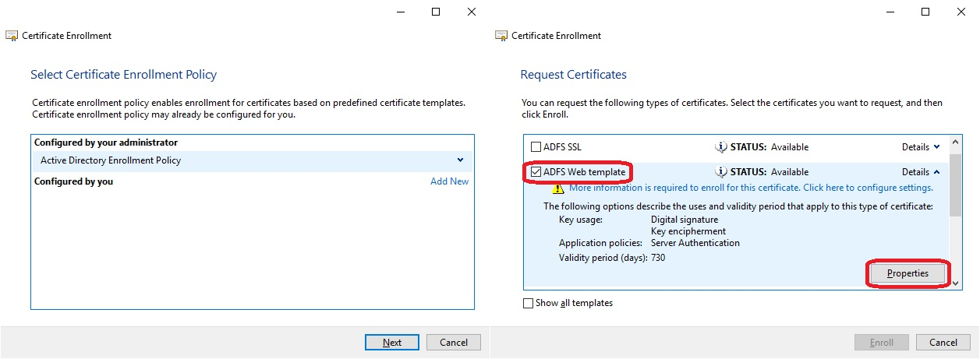
Task: Click the certificate list scrollbar down arrow
Action: (x=956, y=284)
